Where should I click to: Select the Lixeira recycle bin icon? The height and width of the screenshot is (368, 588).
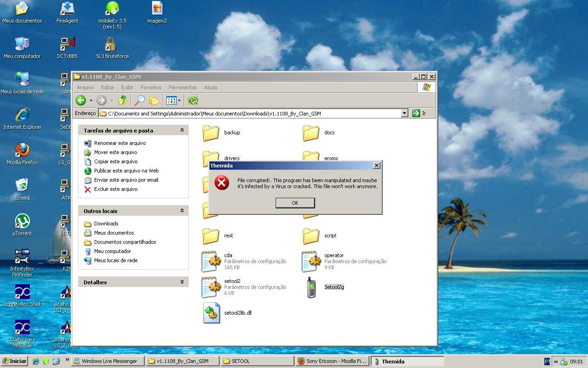point(22,190)
